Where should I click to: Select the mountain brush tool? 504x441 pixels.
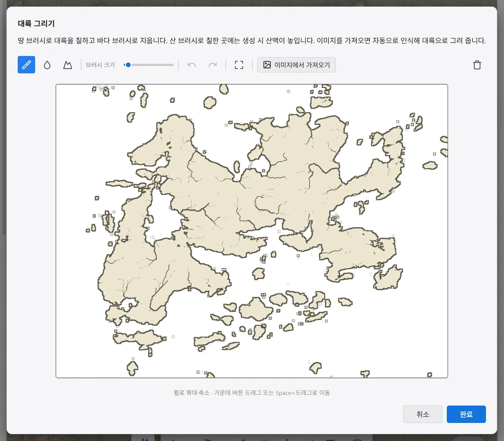67,65
